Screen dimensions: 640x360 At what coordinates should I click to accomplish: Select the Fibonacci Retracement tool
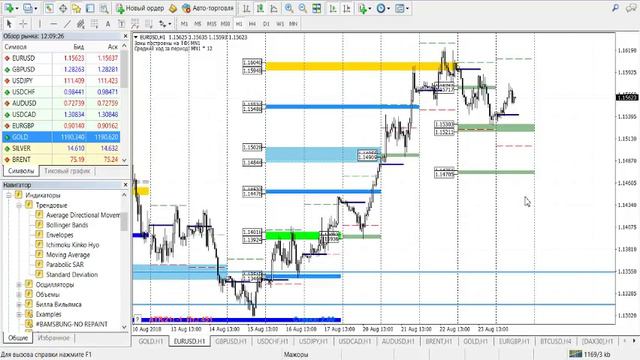(x=94, y=24)
